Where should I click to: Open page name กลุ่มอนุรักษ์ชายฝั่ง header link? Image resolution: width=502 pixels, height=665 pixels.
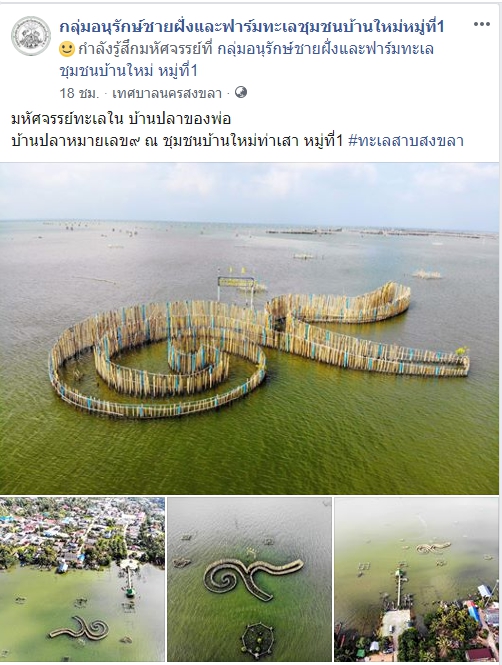(x=251, y=27)
